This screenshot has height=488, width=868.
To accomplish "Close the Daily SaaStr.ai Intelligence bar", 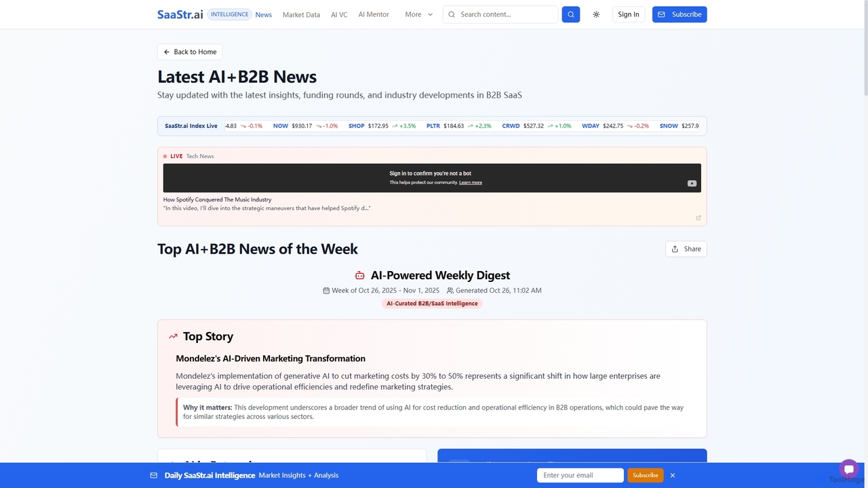I will pyautogui.click(x=673, y=475).
